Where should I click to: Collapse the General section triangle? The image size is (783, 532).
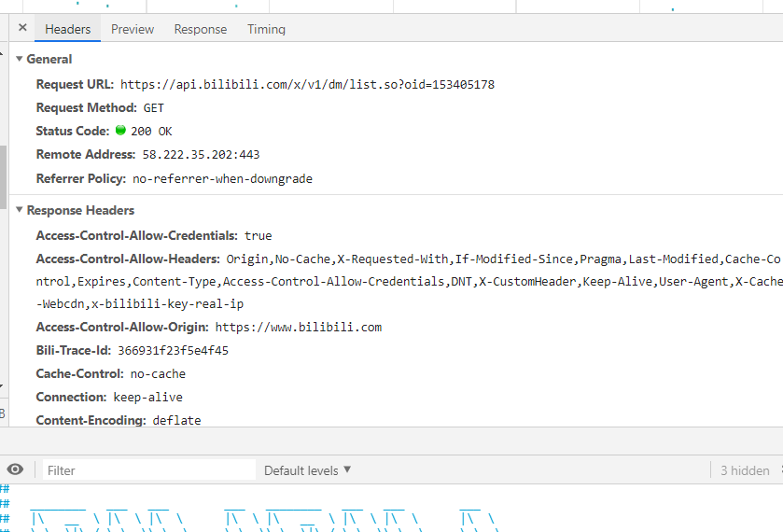pyautogui.click(x=20, y=59)
